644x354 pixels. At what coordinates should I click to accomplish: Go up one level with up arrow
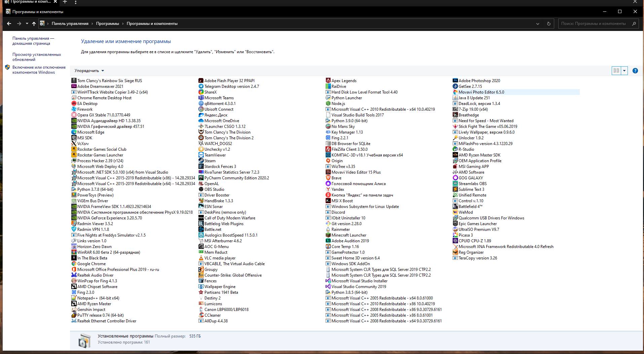pyautogui.click(x=34, y=24)
